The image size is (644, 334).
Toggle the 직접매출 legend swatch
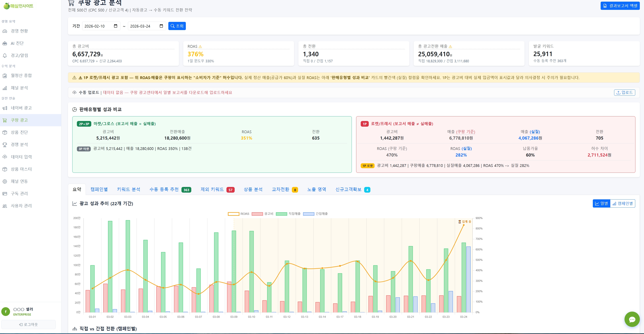(x=281, y=214)
